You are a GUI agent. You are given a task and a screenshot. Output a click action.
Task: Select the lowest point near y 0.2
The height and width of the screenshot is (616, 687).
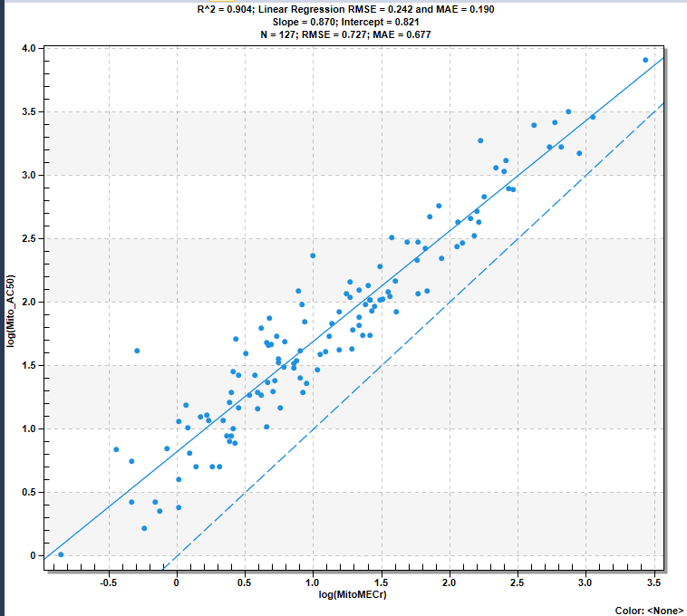point(144,528)
